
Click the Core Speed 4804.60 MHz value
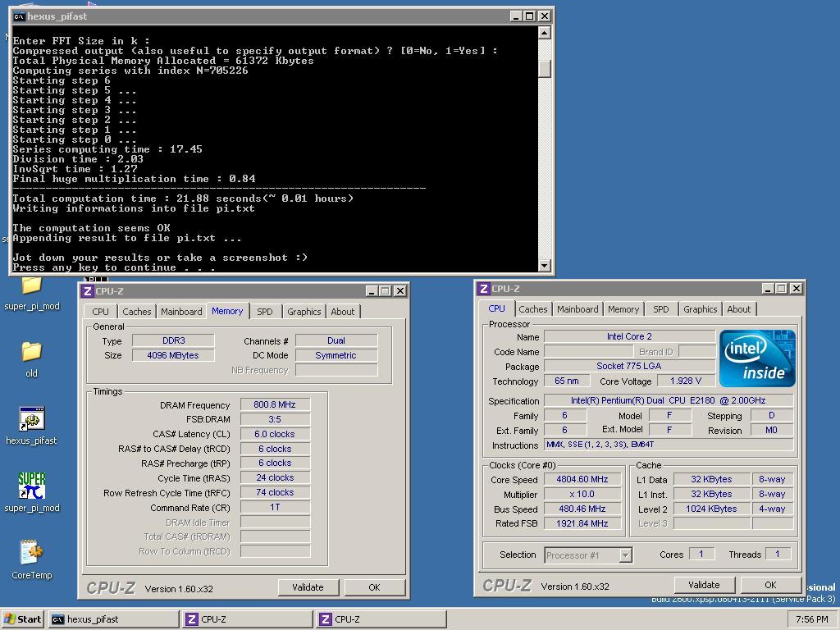[582, 479]
